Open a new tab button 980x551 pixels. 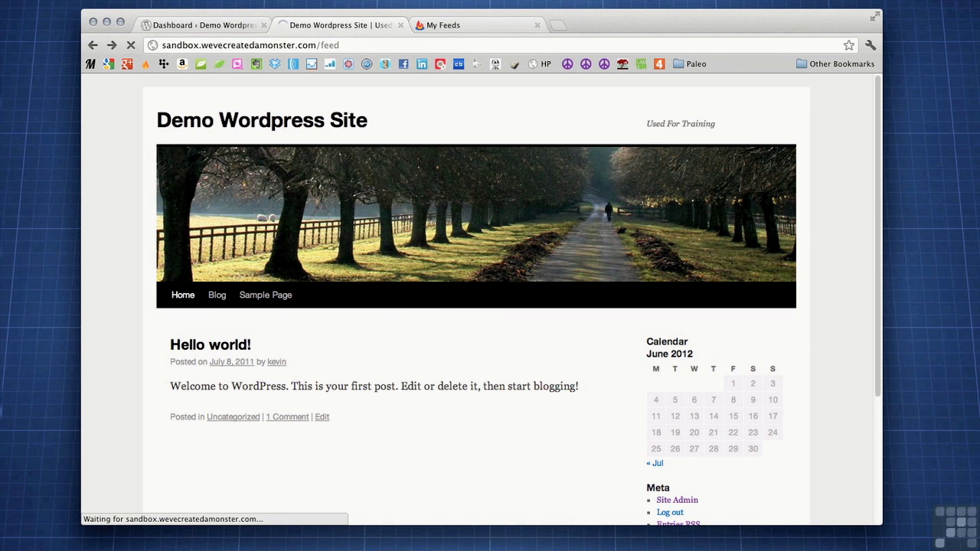coord(558,25)
